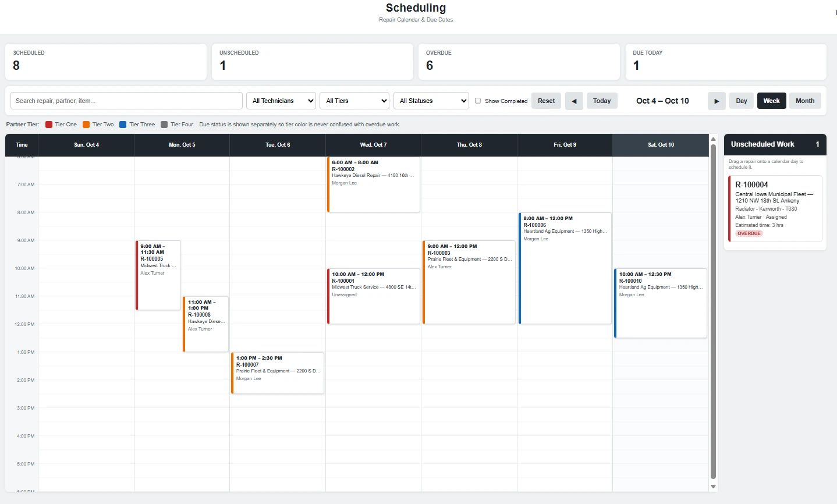Switch to the Week view

[x=772, y=101]
